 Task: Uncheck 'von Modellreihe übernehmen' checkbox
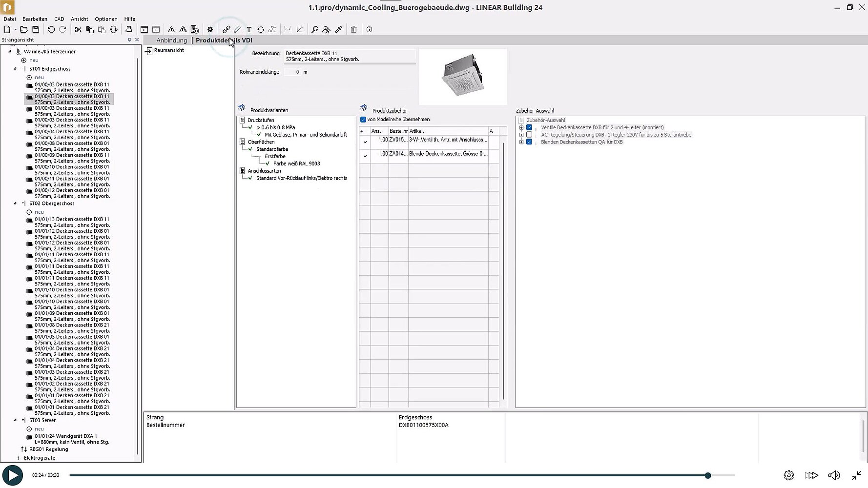click(363, 120)
